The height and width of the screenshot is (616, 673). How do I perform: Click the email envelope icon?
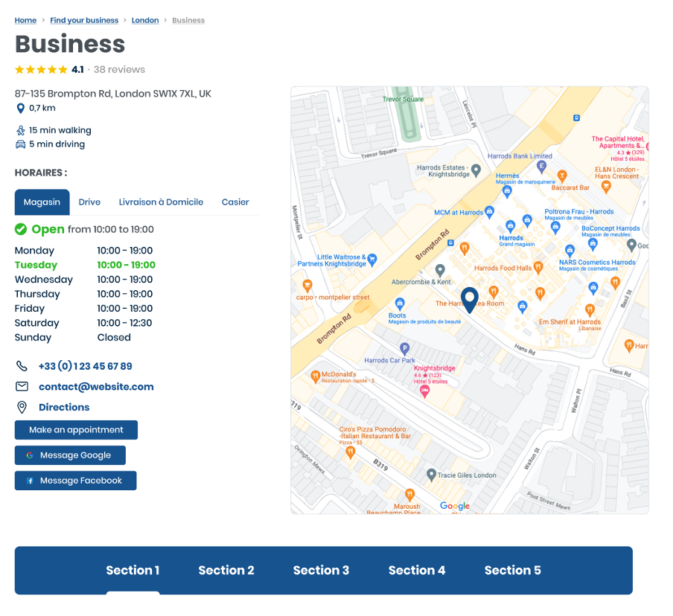click(x=22, y=387)
